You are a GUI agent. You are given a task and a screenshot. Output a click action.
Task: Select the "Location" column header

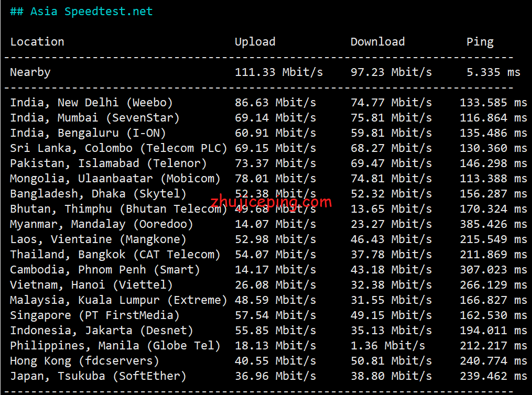37,42
